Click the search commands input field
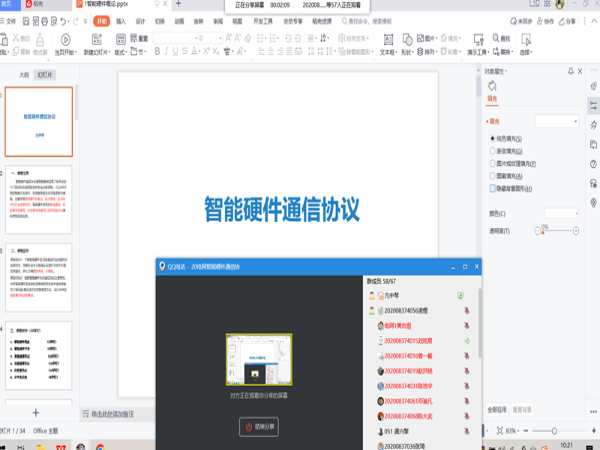600x450 pixels. click(368, 21)
